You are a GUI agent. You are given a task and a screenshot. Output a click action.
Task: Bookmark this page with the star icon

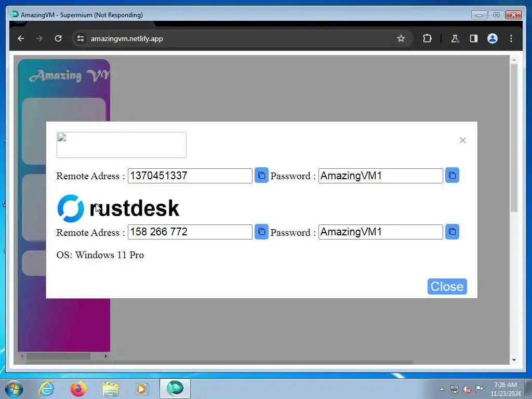401,38
